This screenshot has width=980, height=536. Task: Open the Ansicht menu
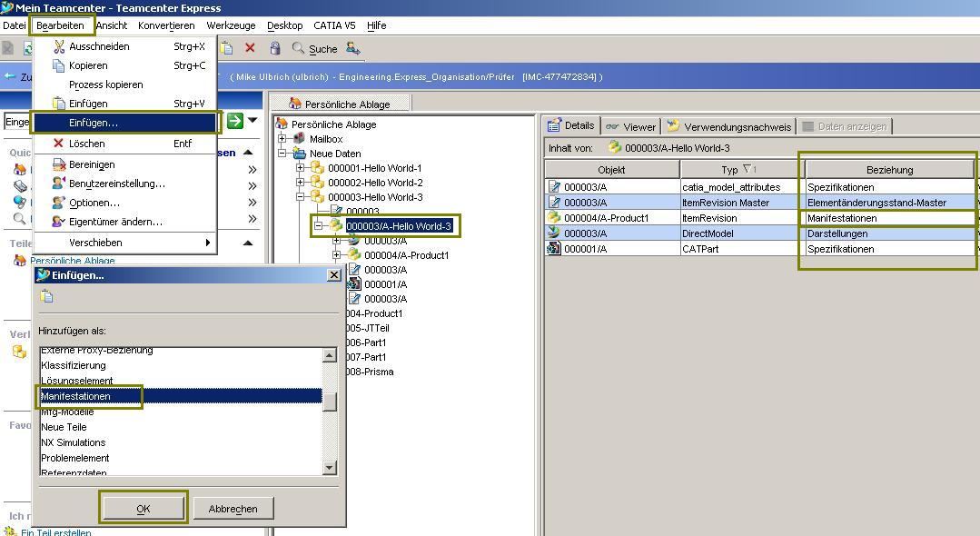pos(111,25)
